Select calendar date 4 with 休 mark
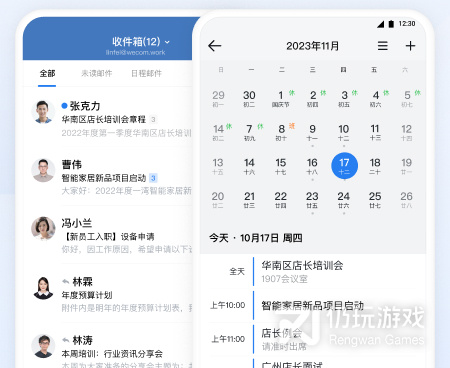The height and width of the screenshot is (368, 450). point(375,99)
